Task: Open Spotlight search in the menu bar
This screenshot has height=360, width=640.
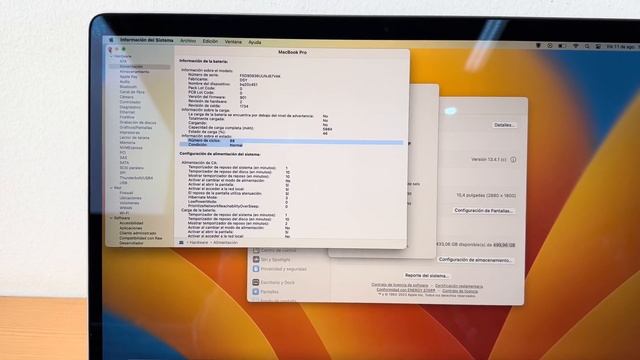Action: point(587,46)
